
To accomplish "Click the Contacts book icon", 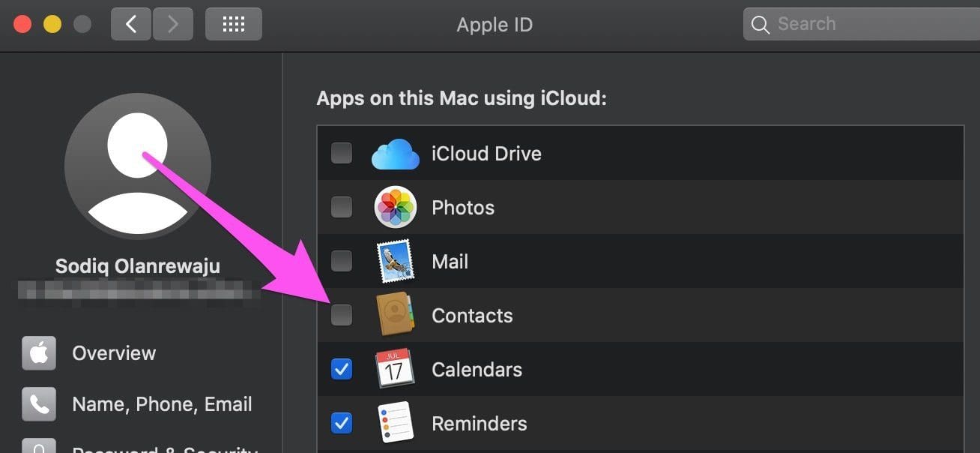I will pos(395,314).
